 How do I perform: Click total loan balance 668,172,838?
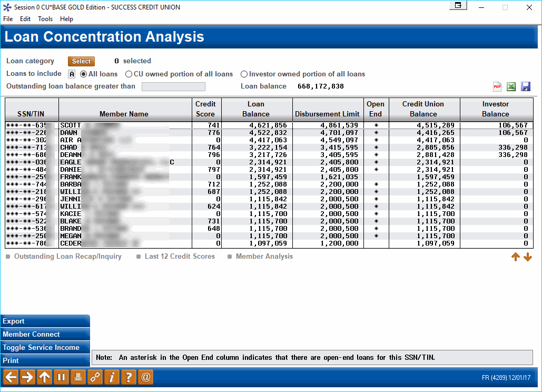pyautogui.click(x=321, y=86)
